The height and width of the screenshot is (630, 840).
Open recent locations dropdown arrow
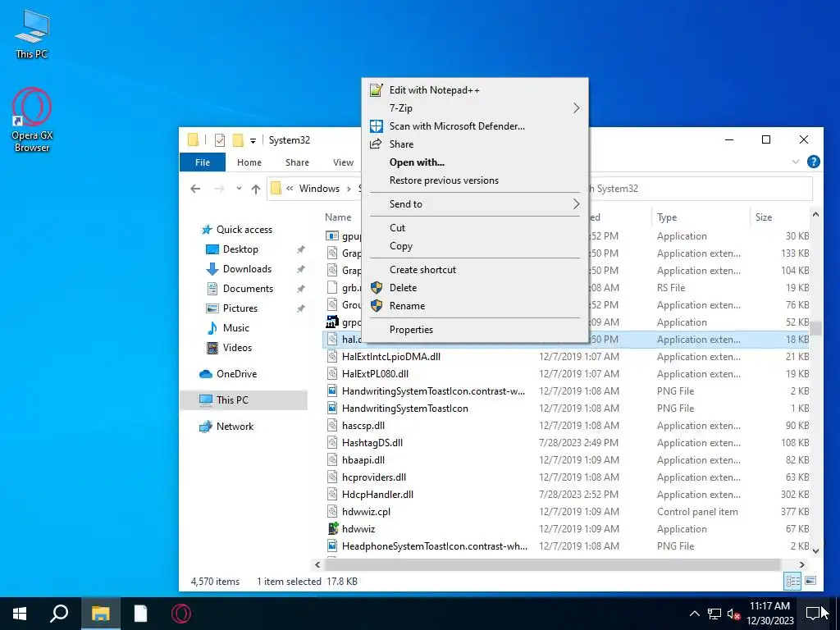239,189
